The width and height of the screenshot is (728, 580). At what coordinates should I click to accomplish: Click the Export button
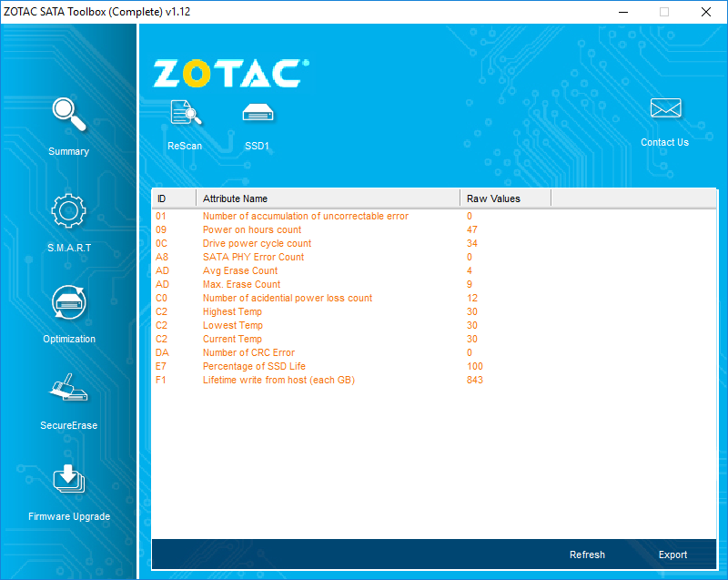click(672, 555)
